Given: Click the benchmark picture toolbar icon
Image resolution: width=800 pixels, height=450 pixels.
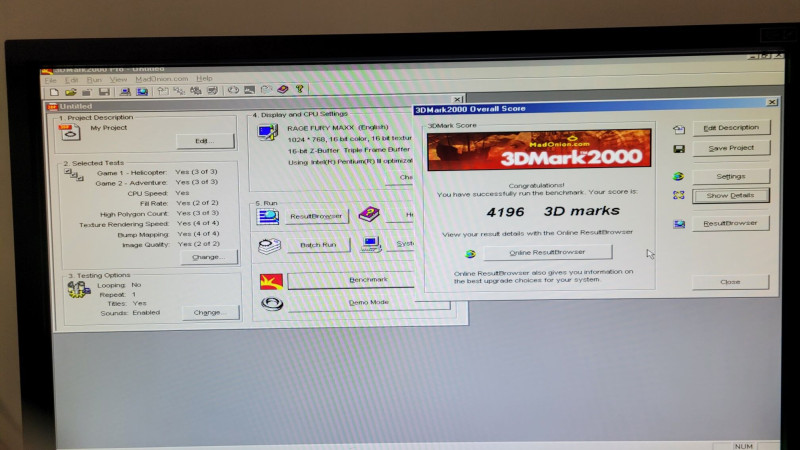Looking at the screenshot, I should (x=249, y=90).
